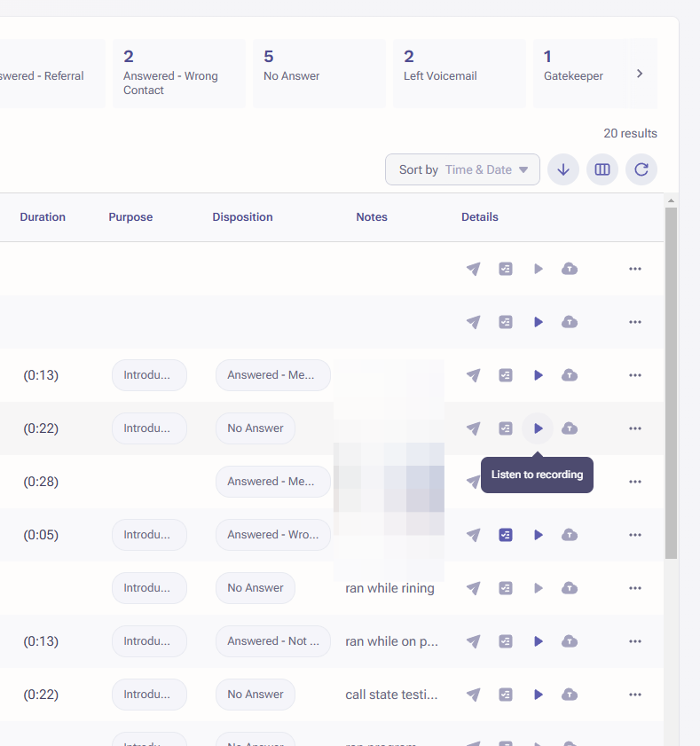The height and width of the screenshot is (746, 700).
Task: Click the Details column header
Action: coord(480,217)
